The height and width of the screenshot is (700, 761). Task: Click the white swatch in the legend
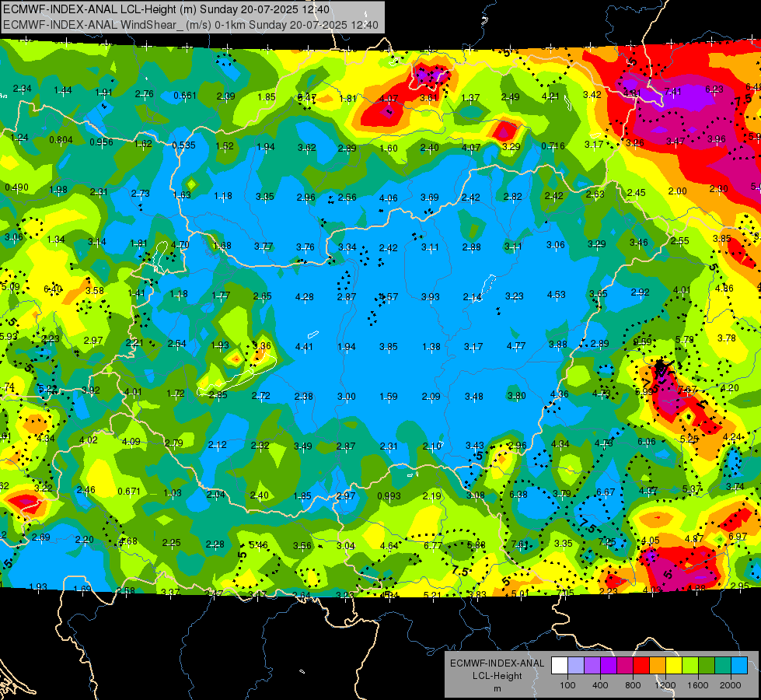pyautogui.click(x=560, y=666)
